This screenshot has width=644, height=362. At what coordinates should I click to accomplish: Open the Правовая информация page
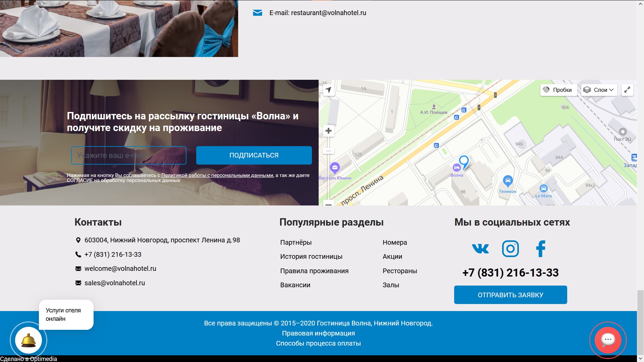tap(318, 333)
